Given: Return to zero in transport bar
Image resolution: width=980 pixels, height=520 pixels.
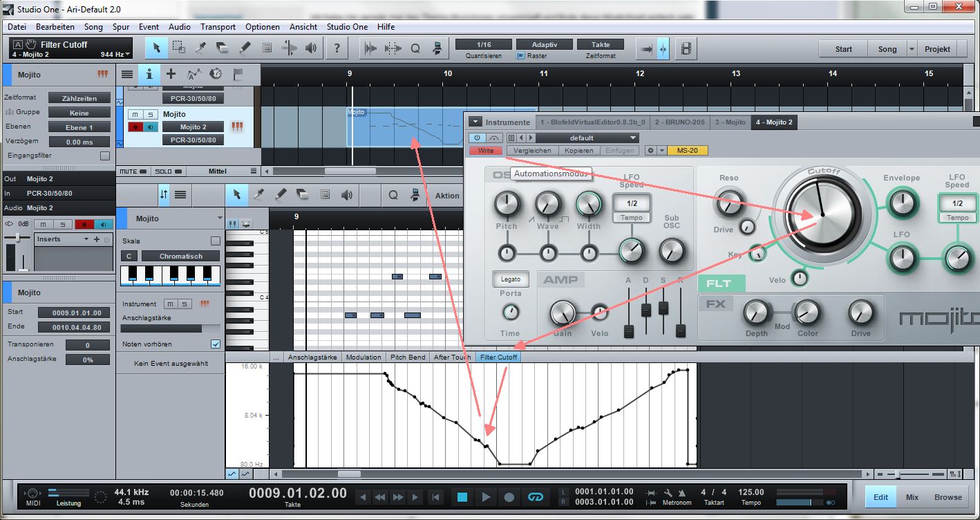Looking at the screenshot, I should point(435,496).
